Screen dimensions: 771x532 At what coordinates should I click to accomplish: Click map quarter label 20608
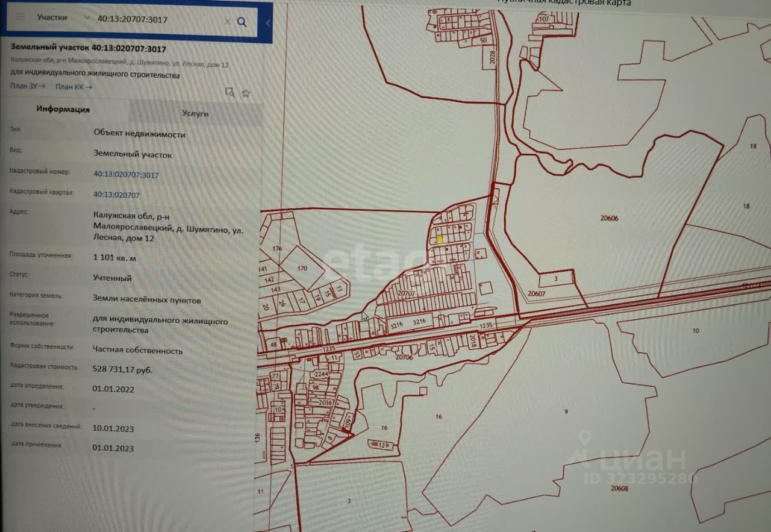619,489
